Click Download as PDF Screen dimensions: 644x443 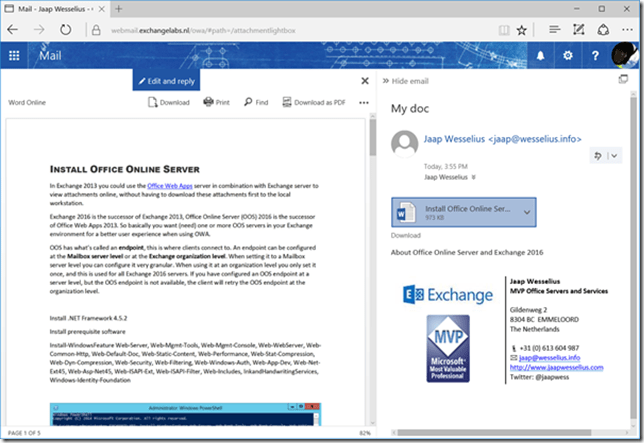[314, 102]
